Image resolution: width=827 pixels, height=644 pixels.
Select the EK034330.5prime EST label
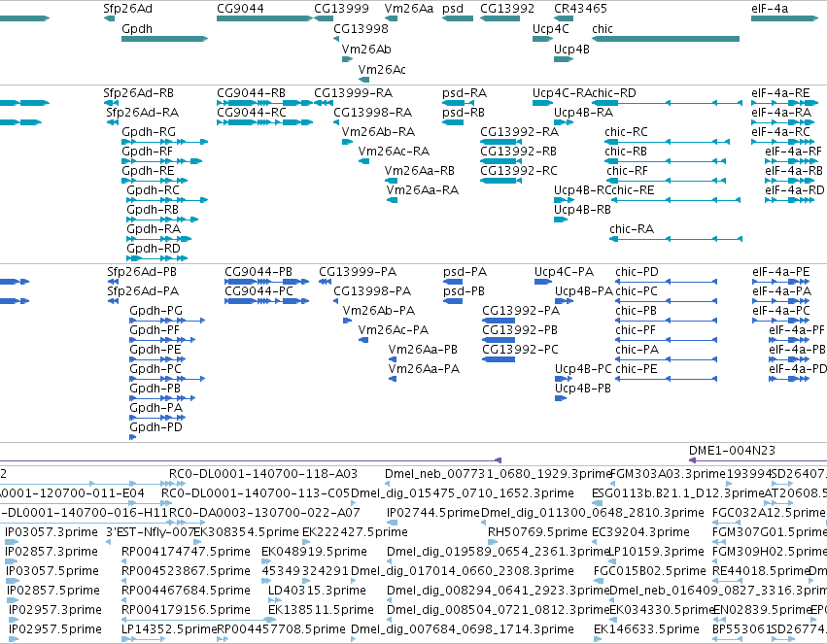[x=661, y=610]
